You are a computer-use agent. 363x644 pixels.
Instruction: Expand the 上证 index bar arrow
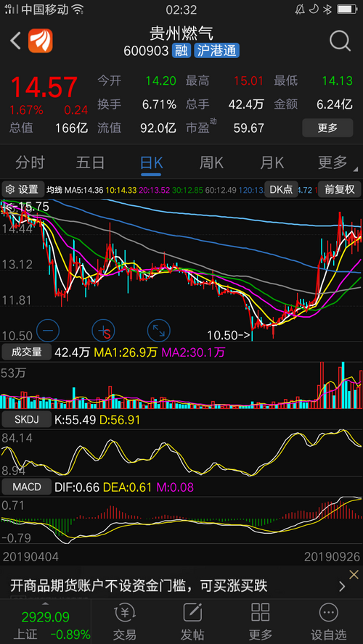click(x=45, y=603)
